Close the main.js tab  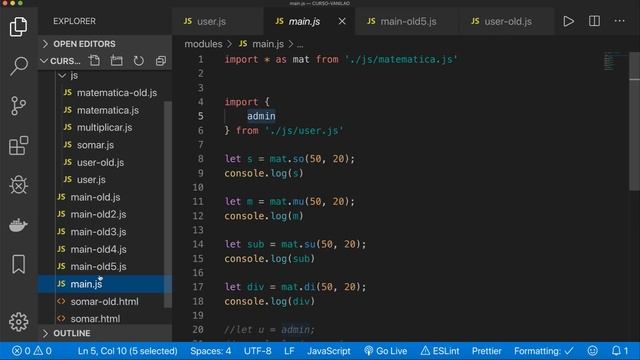[x=342, y=21]
